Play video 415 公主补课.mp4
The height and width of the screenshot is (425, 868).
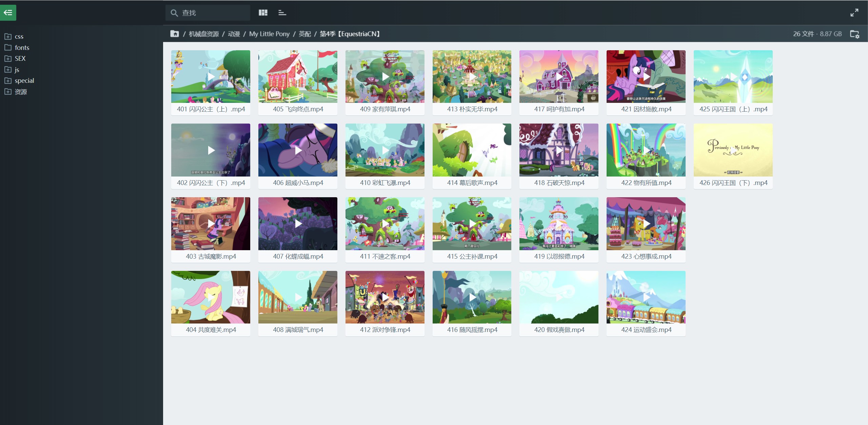tap(472, 224)
